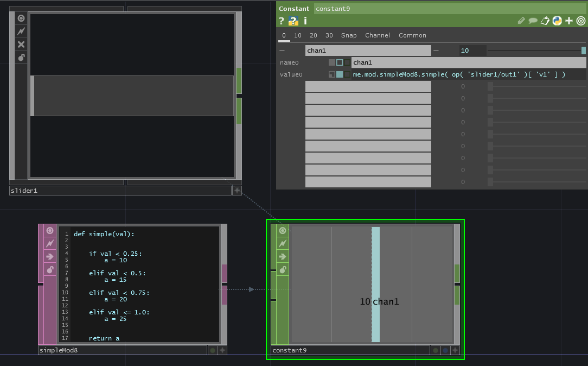Open the Common parameter tab
588x366 pixels.
(x=412, y=35)
